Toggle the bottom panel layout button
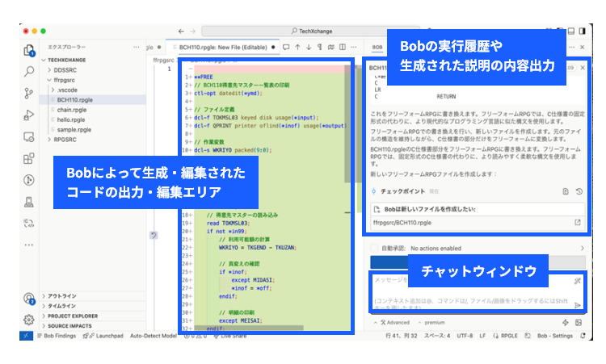 [571, 31]
